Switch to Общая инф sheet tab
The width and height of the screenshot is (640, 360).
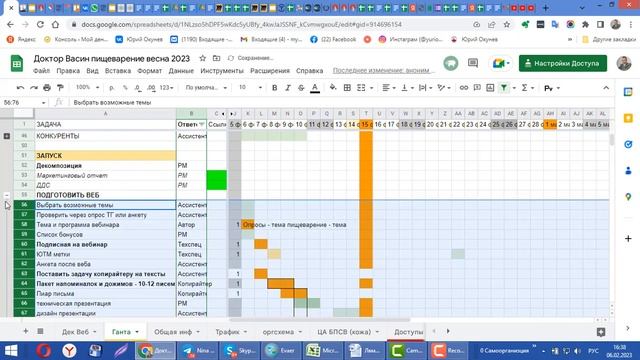pyautogui.click(x=177, y=332)
